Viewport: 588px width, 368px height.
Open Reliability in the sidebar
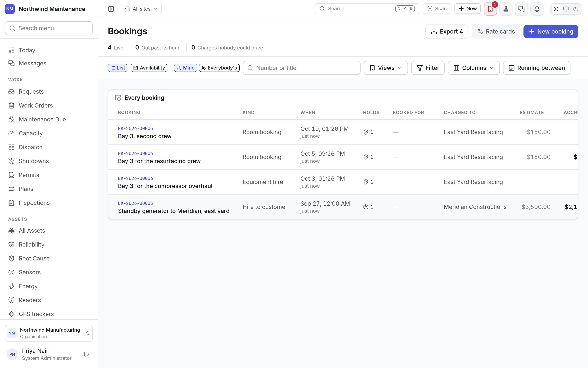click(x=49, y=244)
